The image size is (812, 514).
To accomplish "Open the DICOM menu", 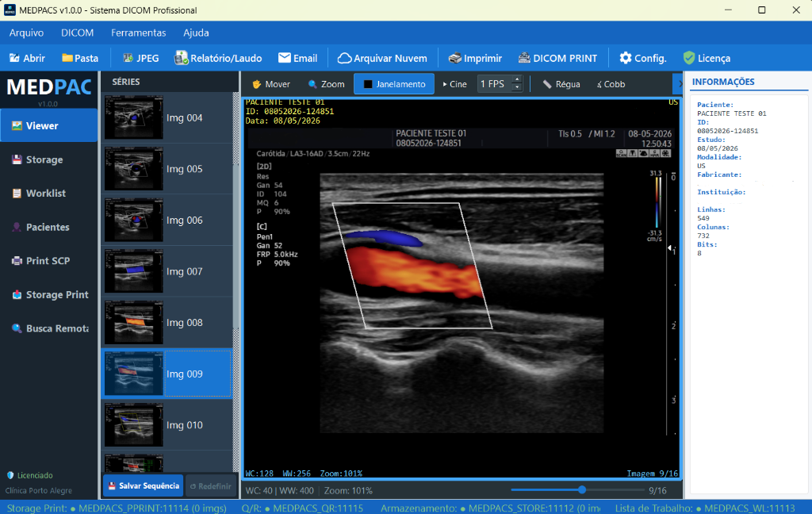I will [x=77, y=33].
